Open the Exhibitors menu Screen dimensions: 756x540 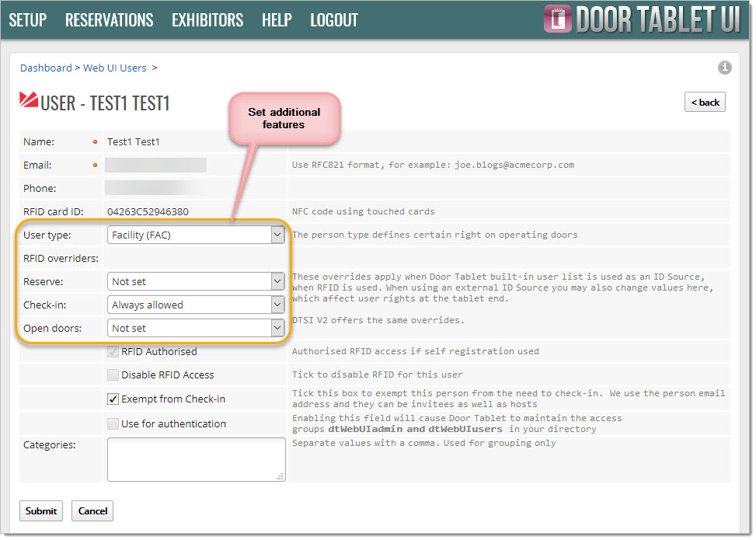(x=207, y=20)
